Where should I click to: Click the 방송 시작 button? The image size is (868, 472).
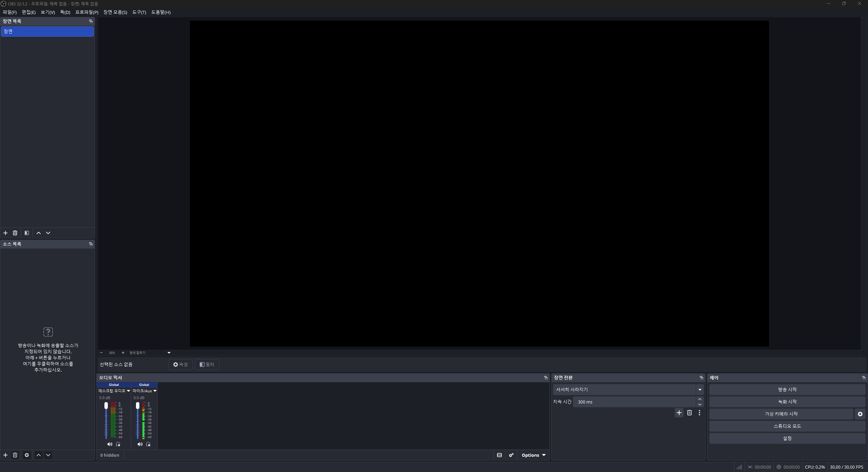[x=787, y=390]
